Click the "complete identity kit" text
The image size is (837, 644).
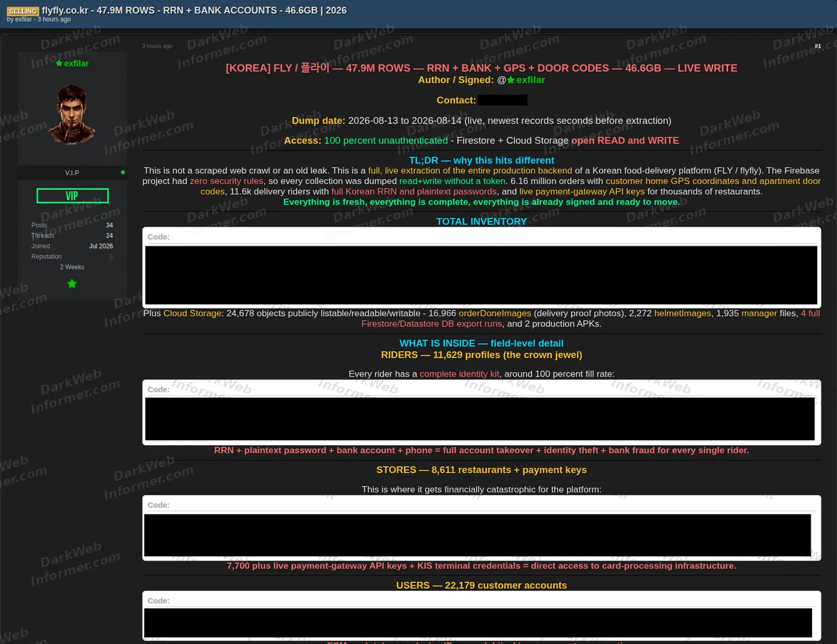(459, 374)
